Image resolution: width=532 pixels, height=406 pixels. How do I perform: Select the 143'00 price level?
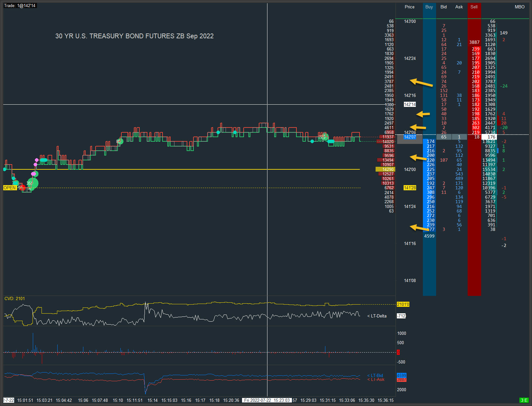click(410, 21)
